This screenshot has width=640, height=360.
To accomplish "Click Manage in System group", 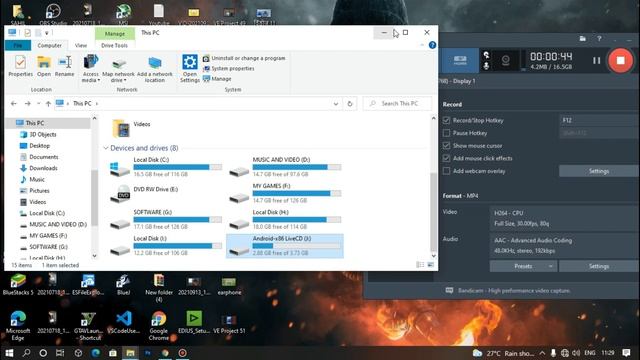I will point(217,79).
